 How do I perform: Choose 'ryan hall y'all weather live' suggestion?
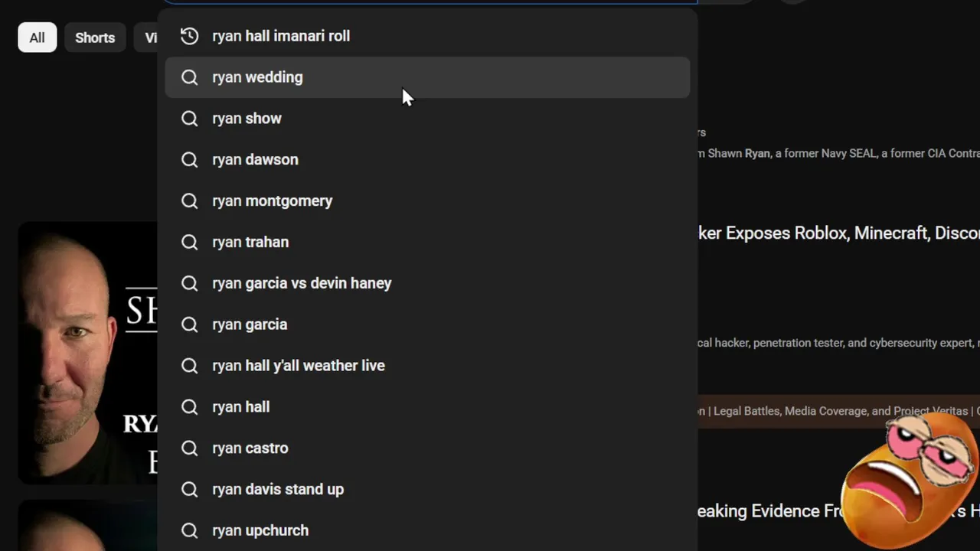pos(427,366)
